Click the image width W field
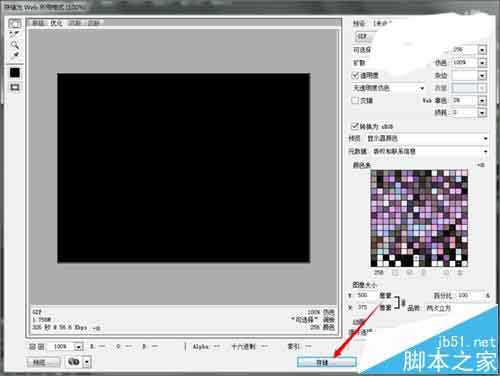The height and width of the screenshot is (376, 500). pos(366,295)
